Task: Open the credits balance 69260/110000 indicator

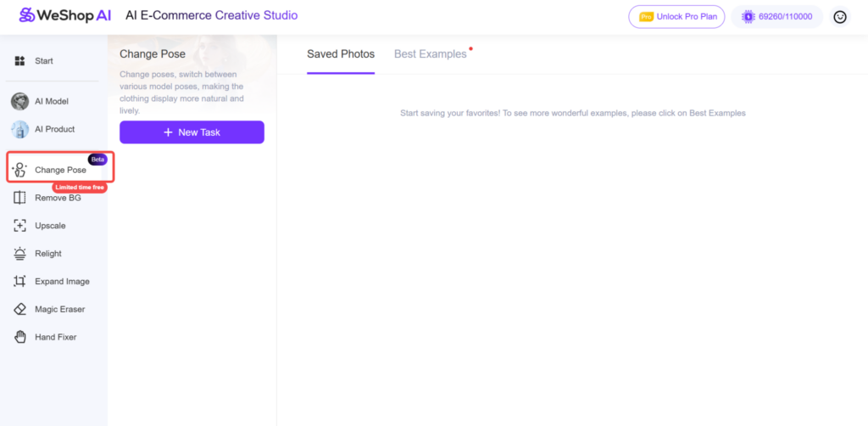Action: (x=776, y=17)
